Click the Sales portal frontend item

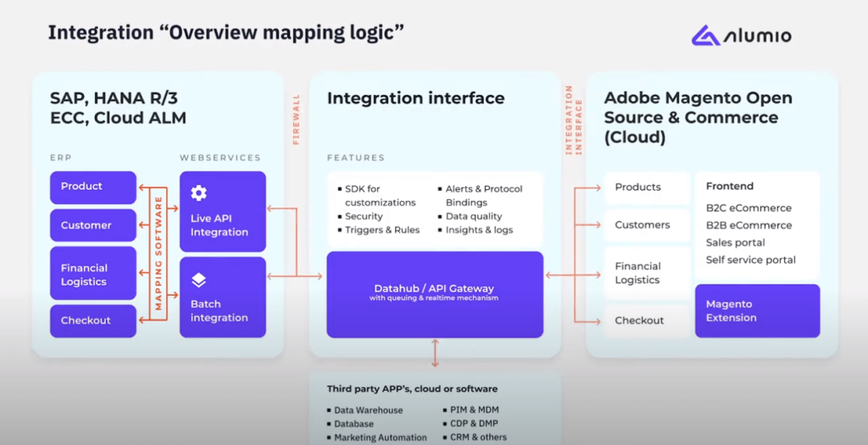click(x=735, y=242)
